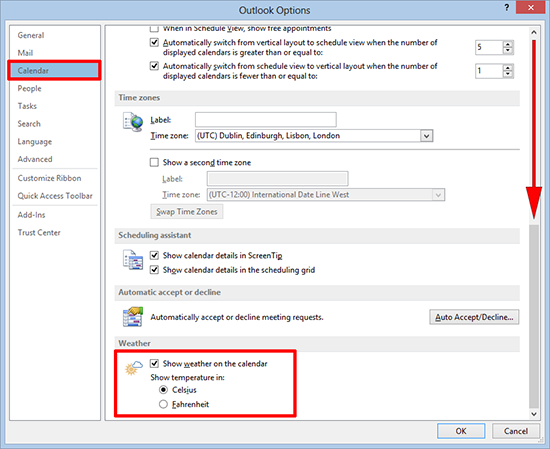
Task: Increase the schedule view calendar count of 5
Action: coord(508,44)
